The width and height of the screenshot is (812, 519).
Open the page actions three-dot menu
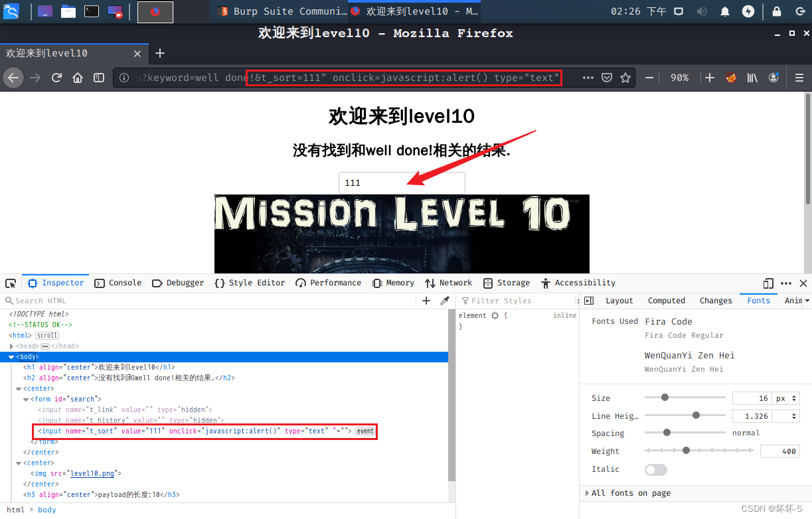point(588,78)
